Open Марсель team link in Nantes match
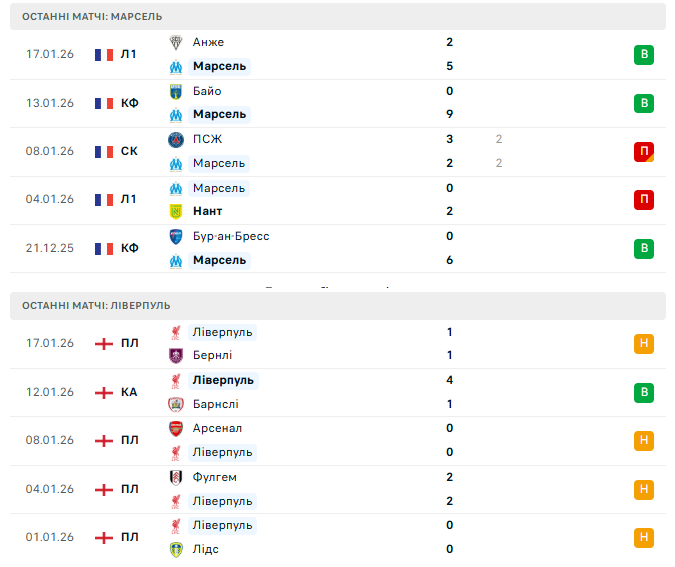The image size is (675, 567). [218, 188]
